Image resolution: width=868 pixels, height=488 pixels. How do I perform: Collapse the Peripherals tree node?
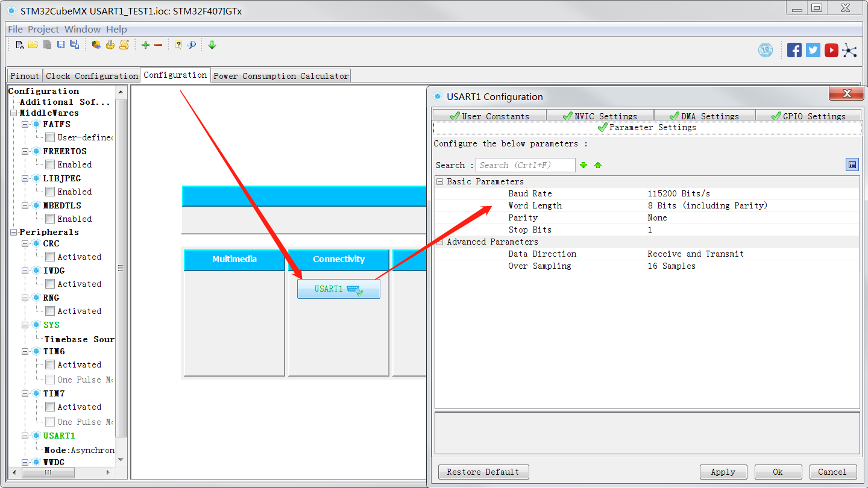[x=14, y=232]
